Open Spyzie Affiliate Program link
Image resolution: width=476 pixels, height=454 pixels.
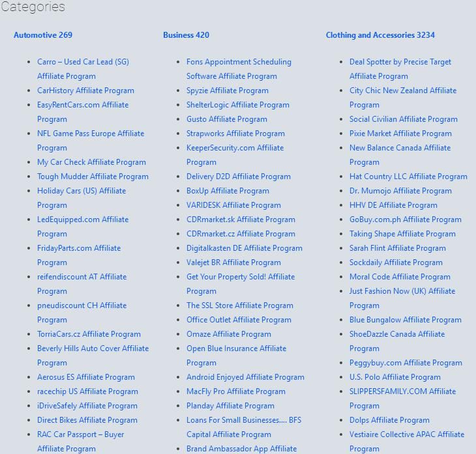coord(227,91)
